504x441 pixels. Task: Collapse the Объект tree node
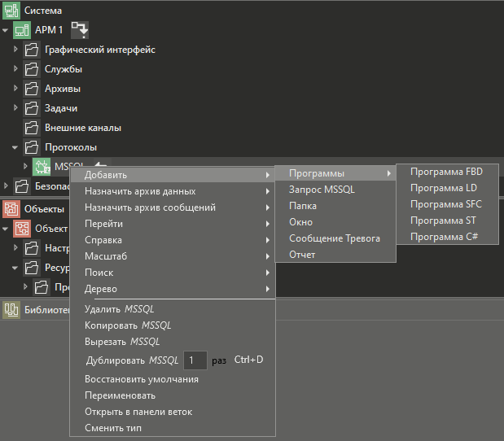click(x=6, y=229)
